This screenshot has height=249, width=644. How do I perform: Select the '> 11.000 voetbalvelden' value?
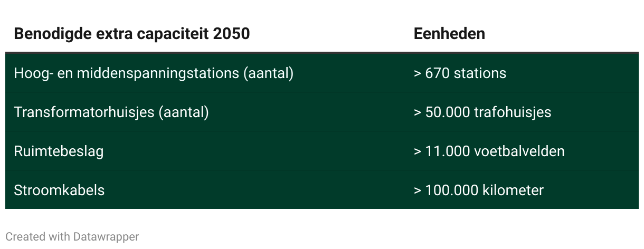[489, 151]
